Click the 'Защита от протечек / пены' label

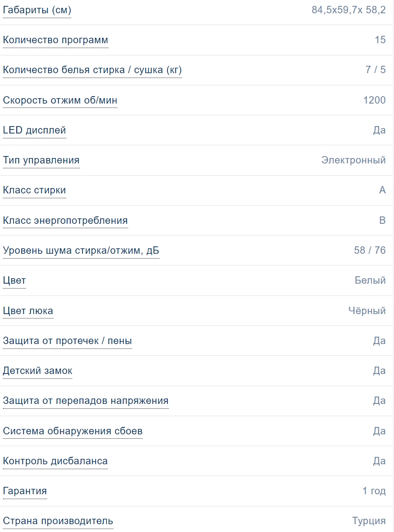coord(67,341)
